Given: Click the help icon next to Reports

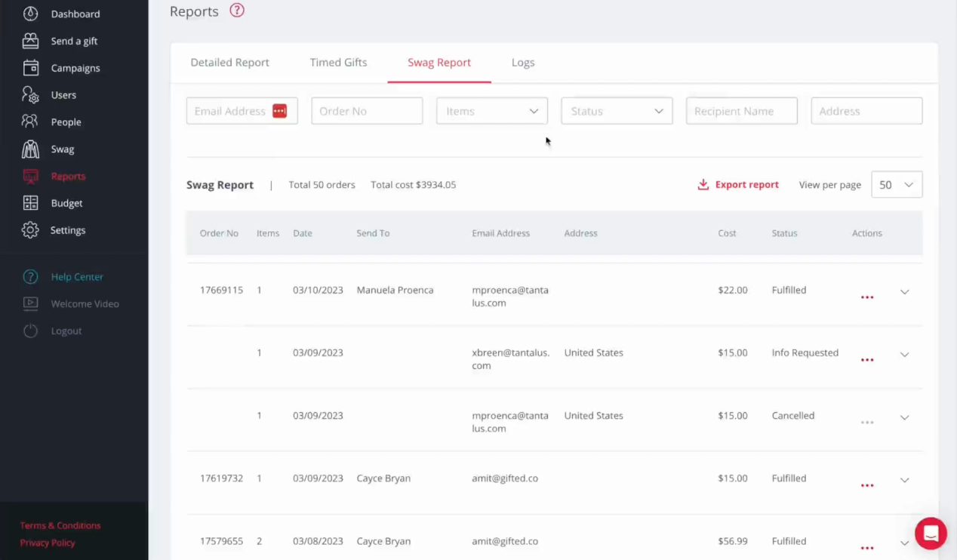Looking at the screenshot, I should pos(237,11).
